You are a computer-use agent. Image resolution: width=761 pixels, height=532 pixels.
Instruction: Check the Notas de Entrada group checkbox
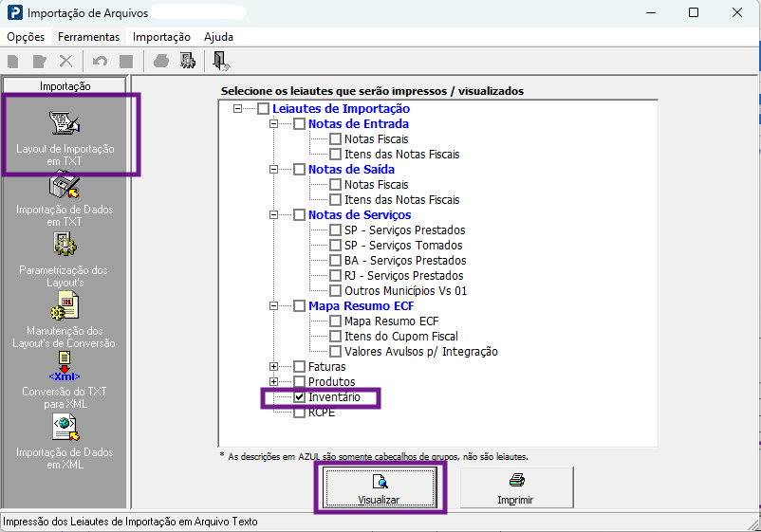pos(300,123)
